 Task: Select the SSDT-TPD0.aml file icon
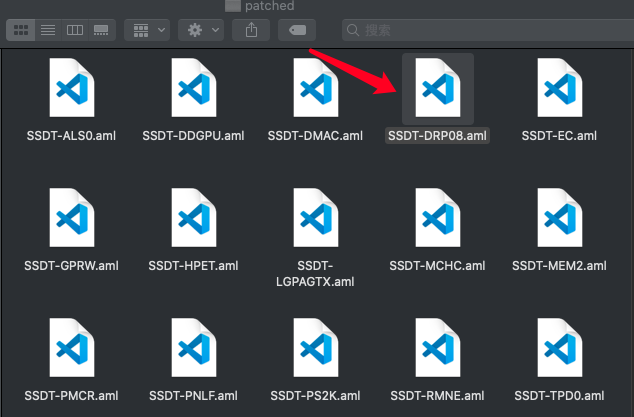click(560, 347)
